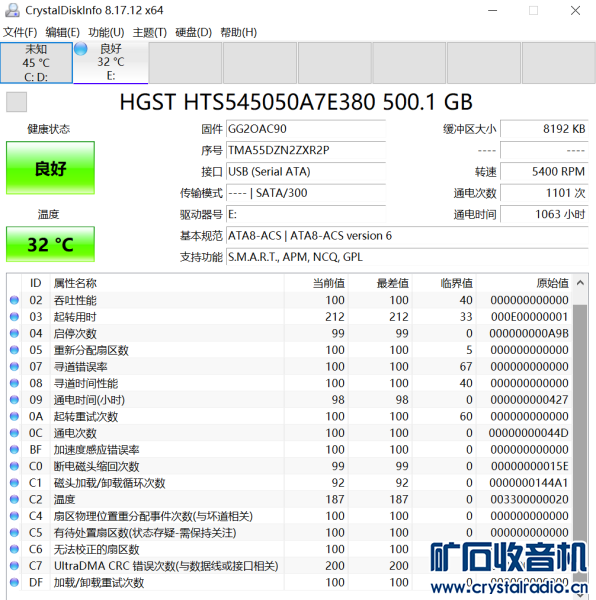Image resolution: width=596 pixels, height=600 pixels.
Task: Click the firmware field GG2OAC90
Action: point(306,129)
